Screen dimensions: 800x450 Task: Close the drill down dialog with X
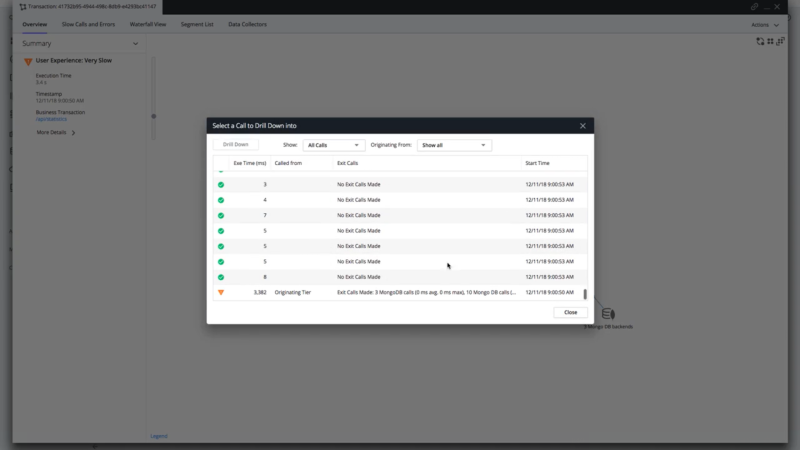[583, 126]
